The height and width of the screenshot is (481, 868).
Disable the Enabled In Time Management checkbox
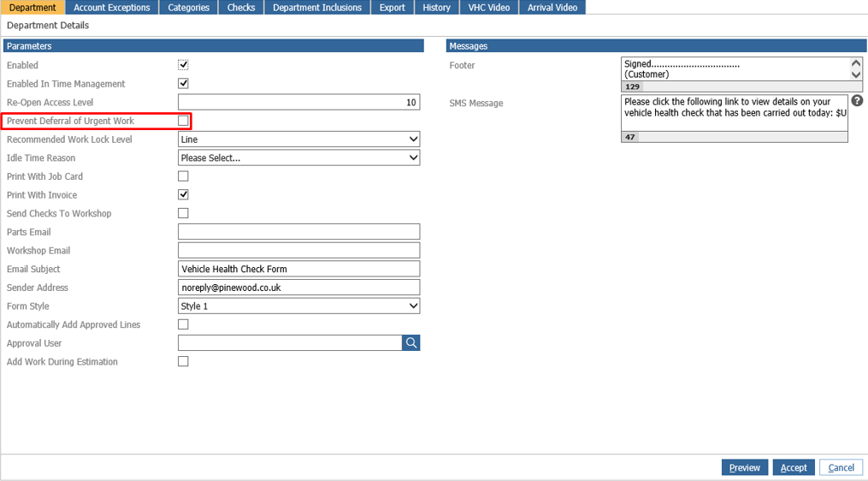click(183, 84)
